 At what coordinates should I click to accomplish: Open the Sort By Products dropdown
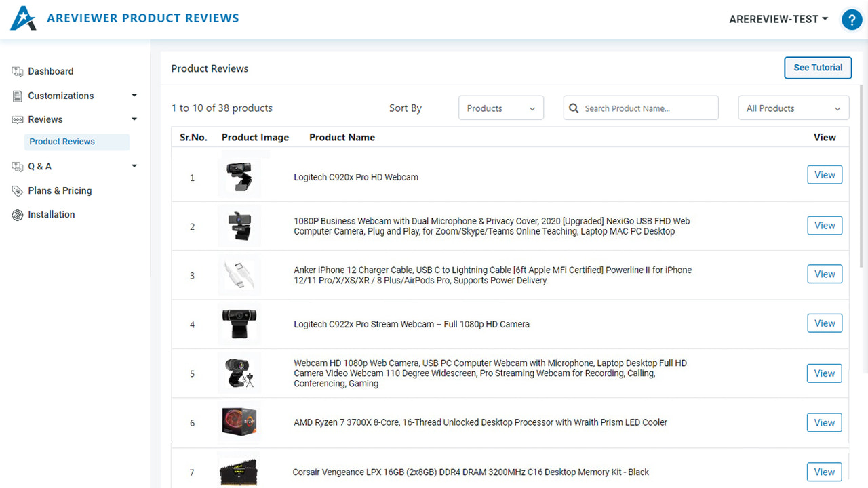[500, 108]
